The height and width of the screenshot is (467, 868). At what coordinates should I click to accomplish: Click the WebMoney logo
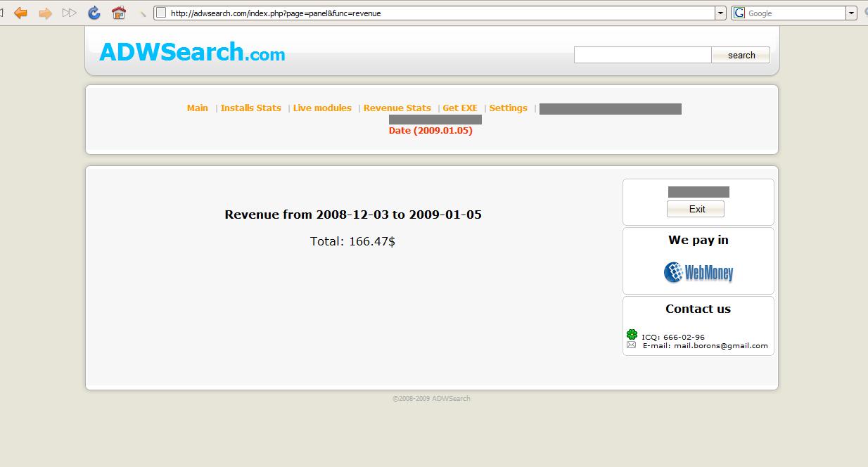pyautogui.click(x=698, y=271)
